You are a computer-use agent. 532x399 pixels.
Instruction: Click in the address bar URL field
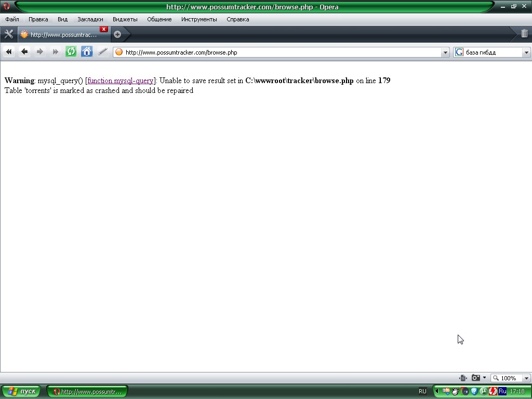coord(282,52)
